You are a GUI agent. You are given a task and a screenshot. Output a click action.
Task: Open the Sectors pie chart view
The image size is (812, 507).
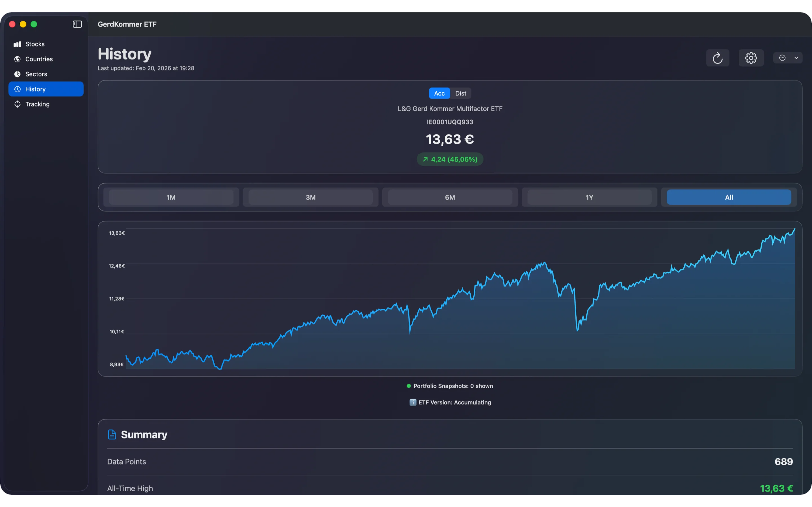(x=17, y=74)
